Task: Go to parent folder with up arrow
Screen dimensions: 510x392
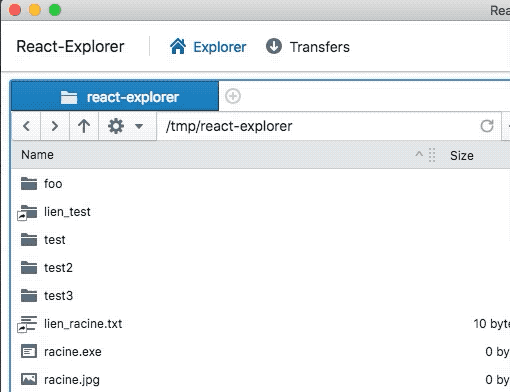Action: (84, 126)
